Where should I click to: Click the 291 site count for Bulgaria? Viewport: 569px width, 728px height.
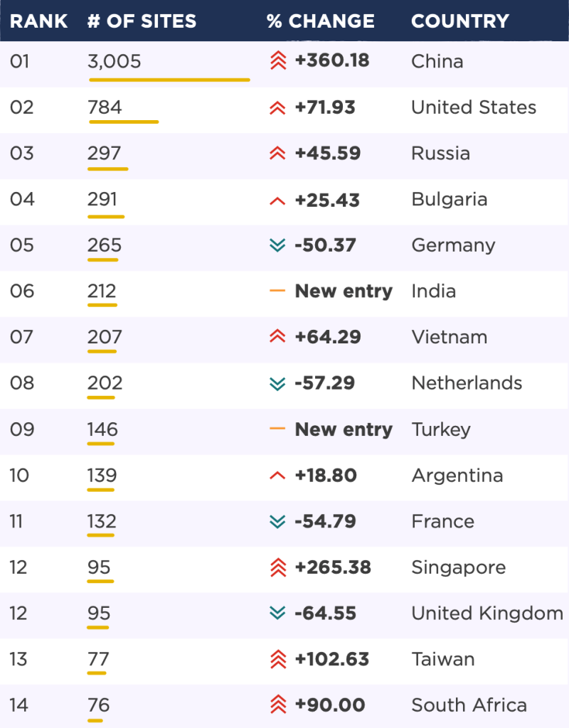pyautogui.click(x=102, y=199)
